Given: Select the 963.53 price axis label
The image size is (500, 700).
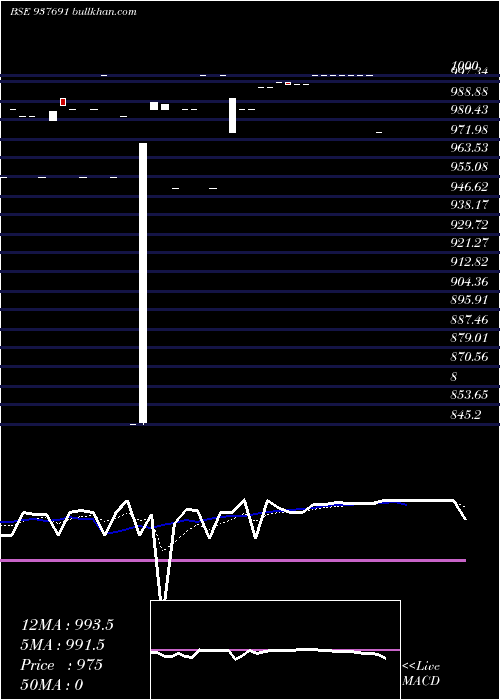Looking at the screenshot, I should [469, 148].
